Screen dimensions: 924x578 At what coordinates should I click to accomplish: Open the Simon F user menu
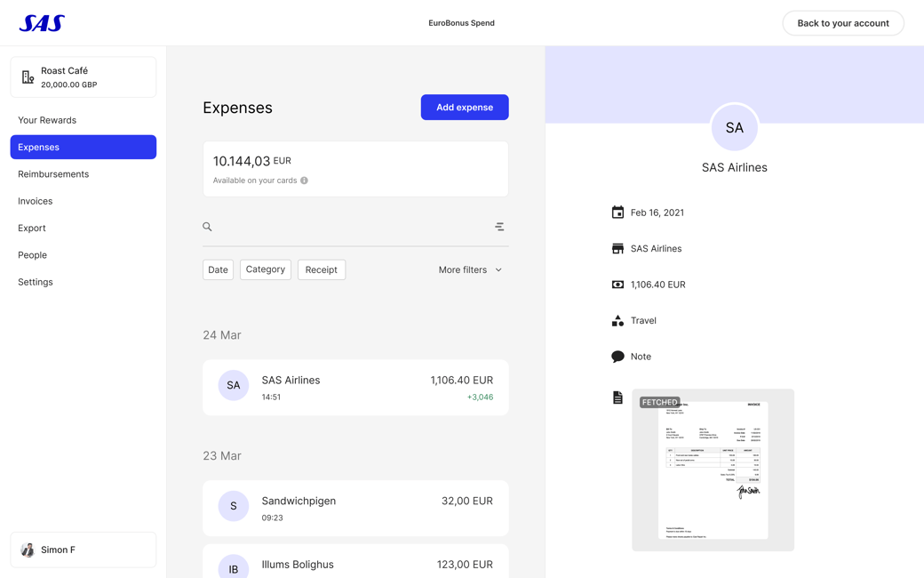[84, 550]
